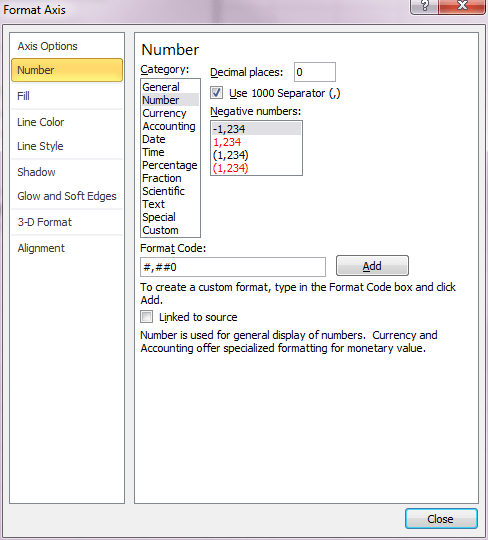Open the Axis Options section
Screen dimensions: 488x540
coord(48,46)
